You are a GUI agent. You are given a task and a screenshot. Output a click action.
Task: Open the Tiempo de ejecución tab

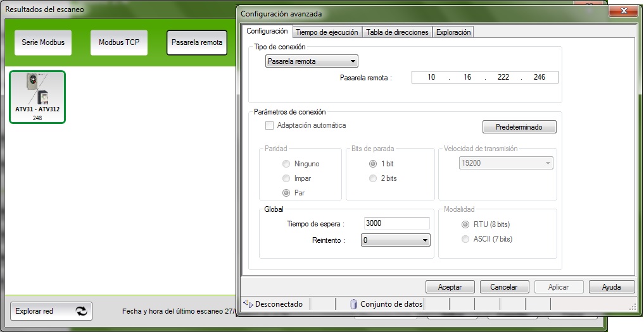(327, 32)
